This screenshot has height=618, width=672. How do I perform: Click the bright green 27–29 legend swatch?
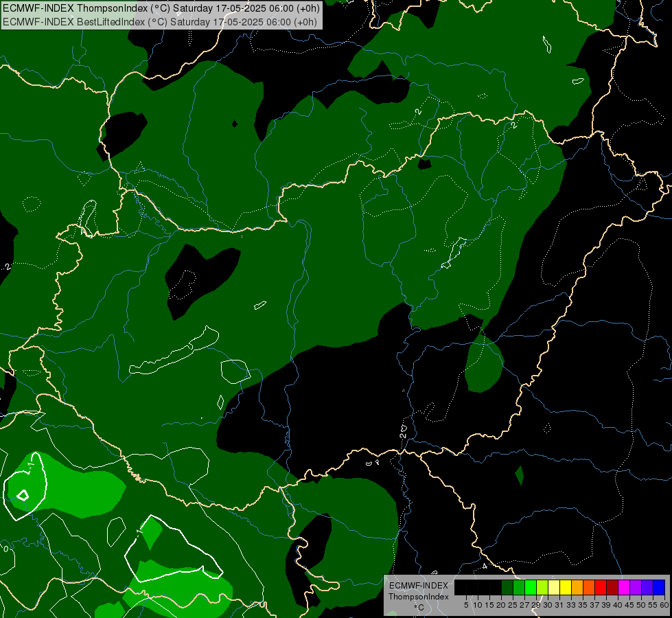tap(531, 587)
